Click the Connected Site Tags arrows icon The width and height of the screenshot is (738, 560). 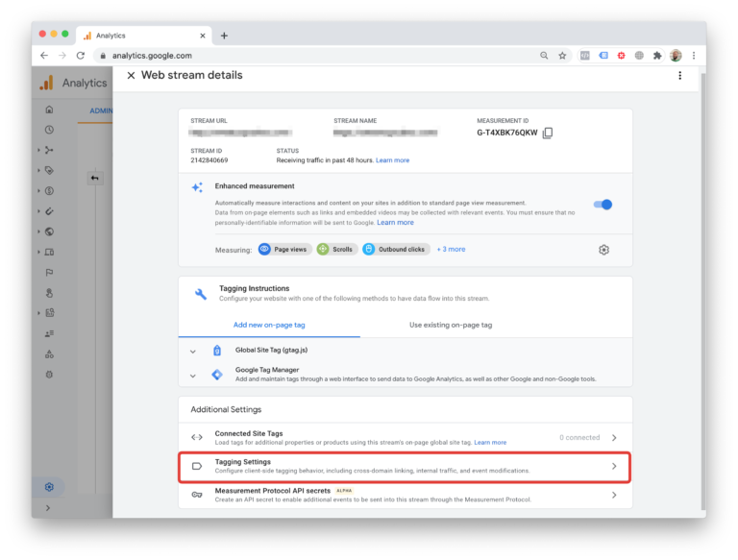tap(197, 438)
